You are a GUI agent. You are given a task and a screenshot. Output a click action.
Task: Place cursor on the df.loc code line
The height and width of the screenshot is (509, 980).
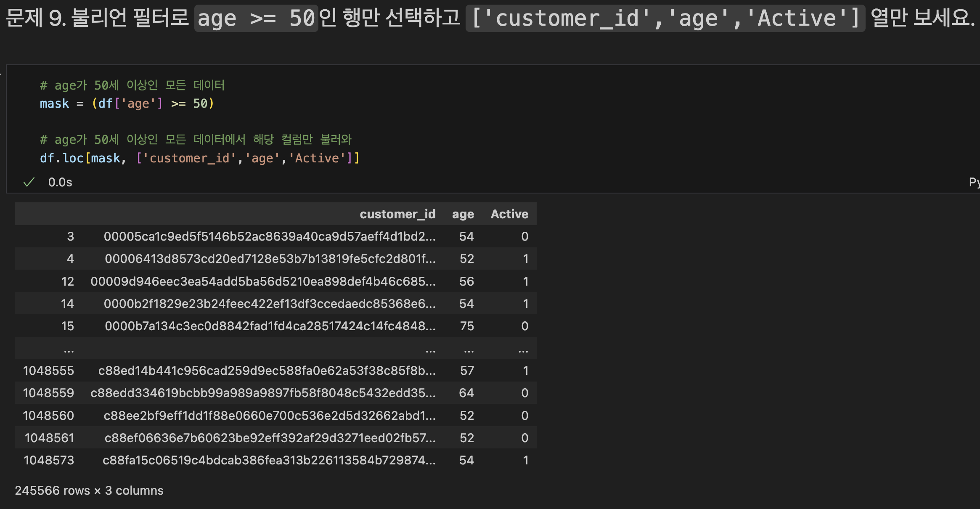coord(199,158)
